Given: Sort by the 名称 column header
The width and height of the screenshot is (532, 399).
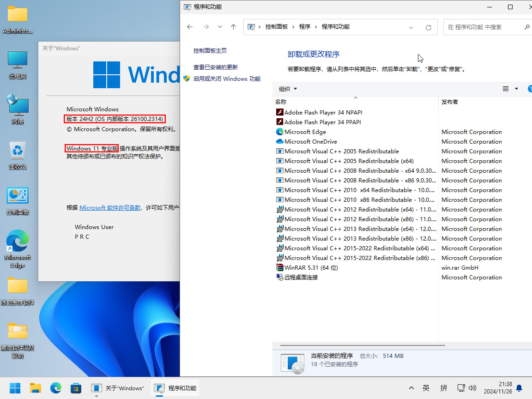Looking at the screenshot, I should 355,102.
